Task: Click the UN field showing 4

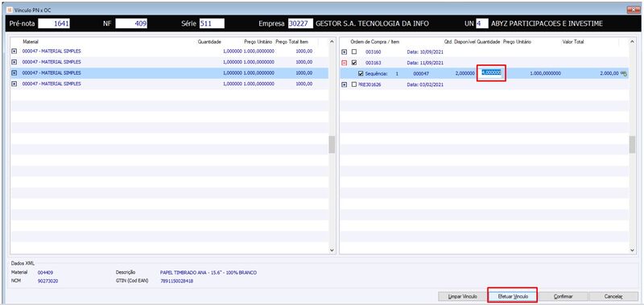Action: pyautogui.click(x=481, y=24)
